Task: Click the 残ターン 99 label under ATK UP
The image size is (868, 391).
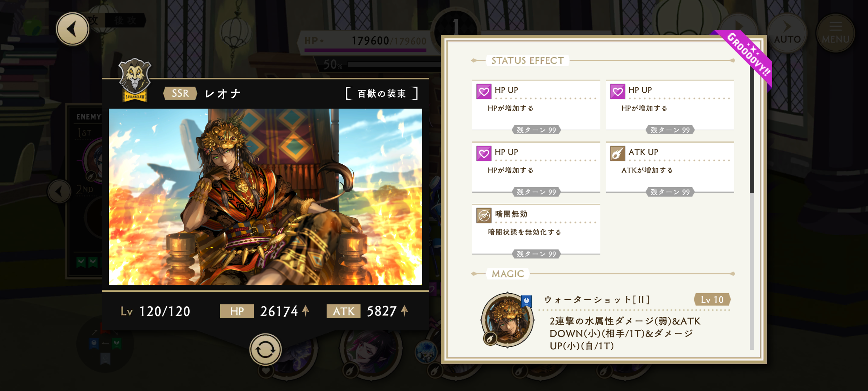Action: [670, 192]
